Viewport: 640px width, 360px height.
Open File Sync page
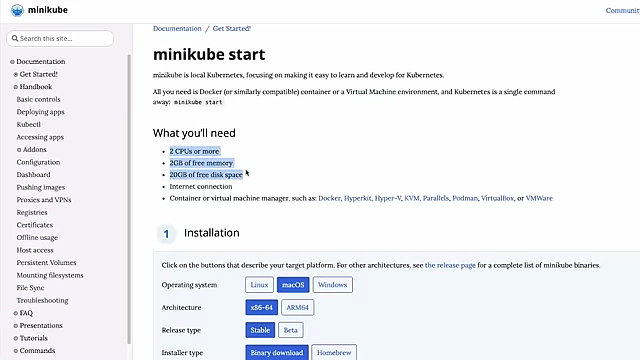30,288
